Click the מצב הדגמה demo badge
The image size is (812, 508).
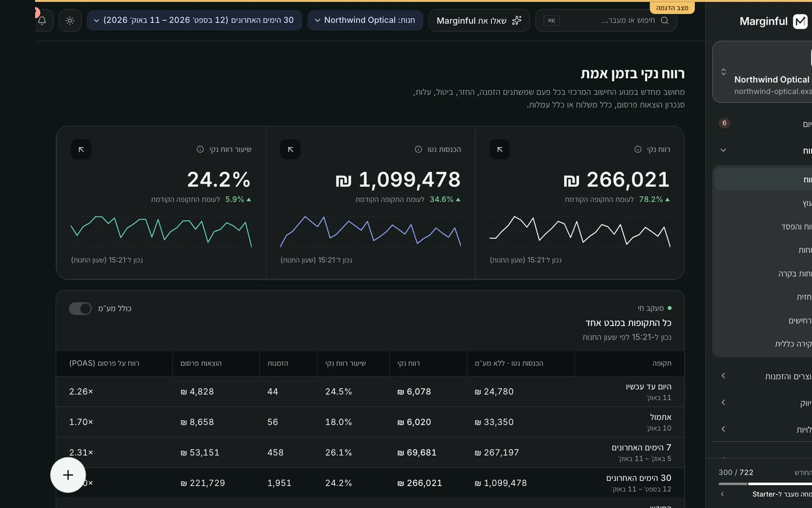click(x=672, y=8)
